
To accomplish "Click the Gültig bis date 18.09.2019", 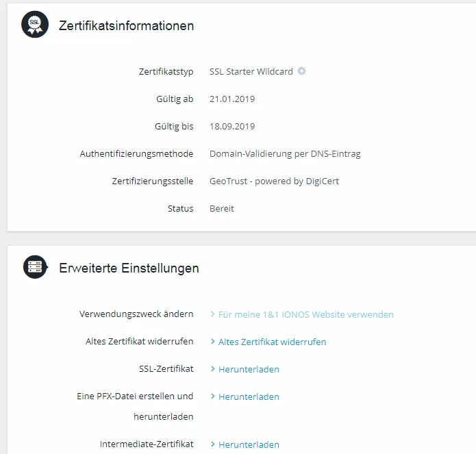I will click(232, 126).
